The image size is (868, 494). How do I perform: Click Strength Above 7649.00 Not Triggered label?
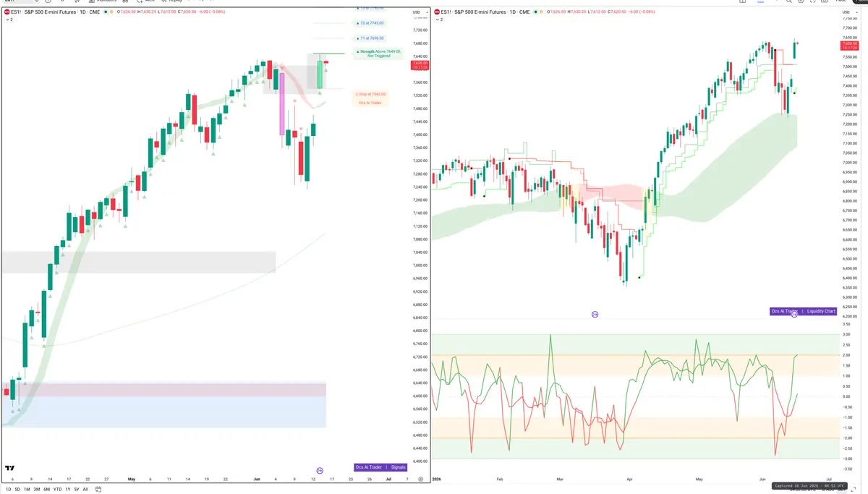[x=378, y=54]
